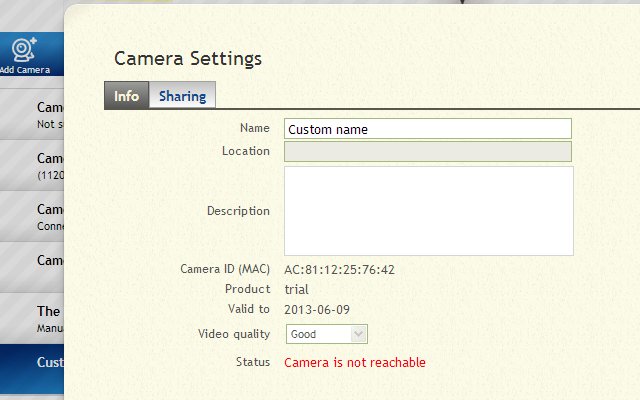Click the Valid to date 2013-06-09
The image size is (640, 400).
coord(317,309)
